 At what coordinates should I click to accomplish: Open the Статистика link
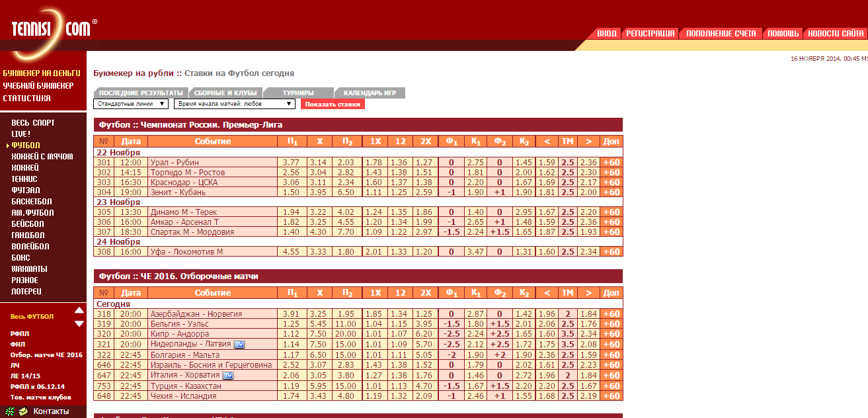click(26, 99)
